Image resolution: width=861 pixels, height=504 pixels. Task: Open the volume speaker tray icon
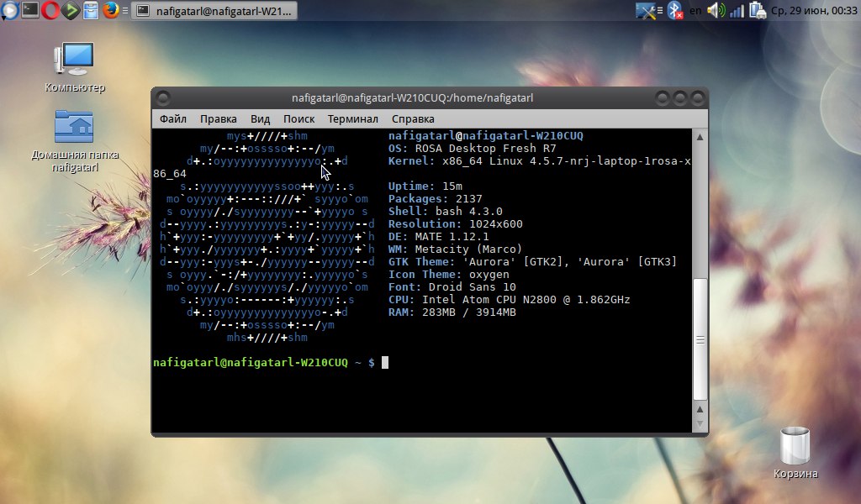[x=716, y=10]
